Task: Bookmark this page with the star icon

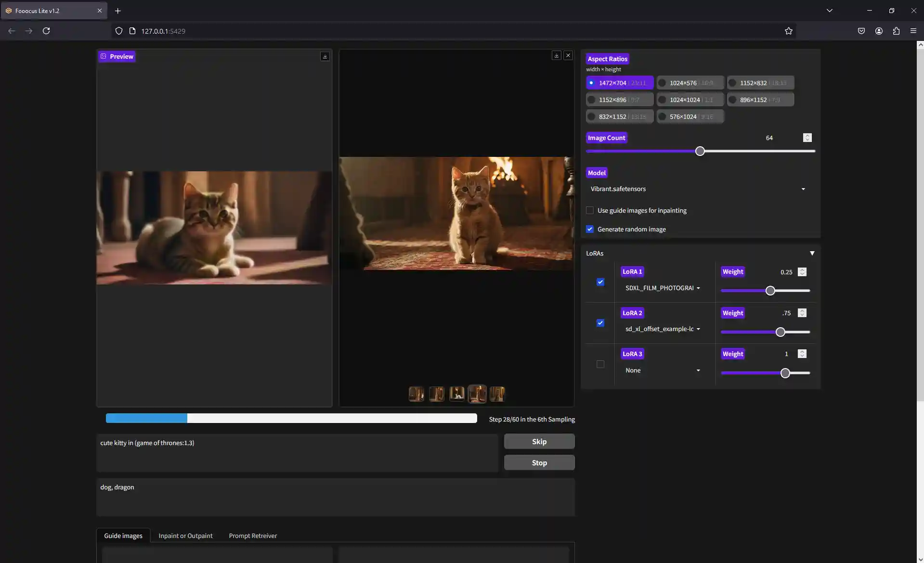Action: click(789, 31)
